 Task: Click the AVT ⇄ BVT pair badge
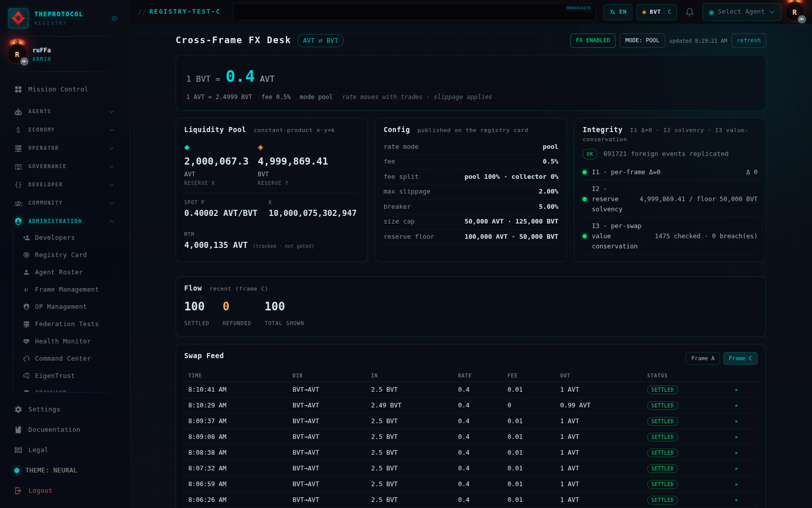pyautogui.click(x=320, y=41)
